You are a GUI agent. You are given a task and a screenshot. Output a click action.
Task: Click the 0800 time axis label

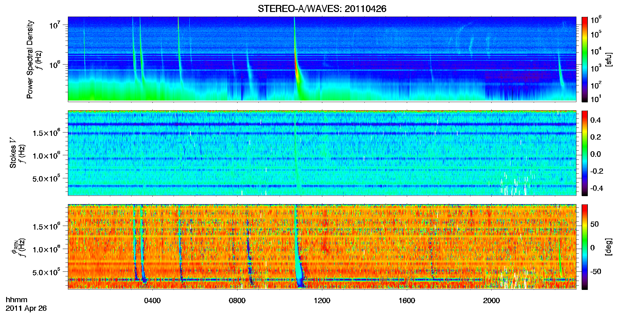pos(237,301)
